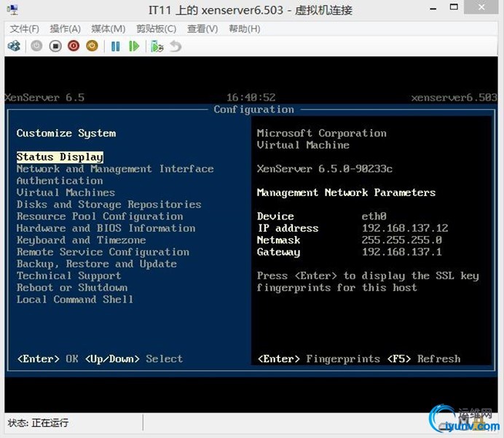Maximize the VM connection window
The height and width of the screenshot is (438, 504).
pos(454,7)
